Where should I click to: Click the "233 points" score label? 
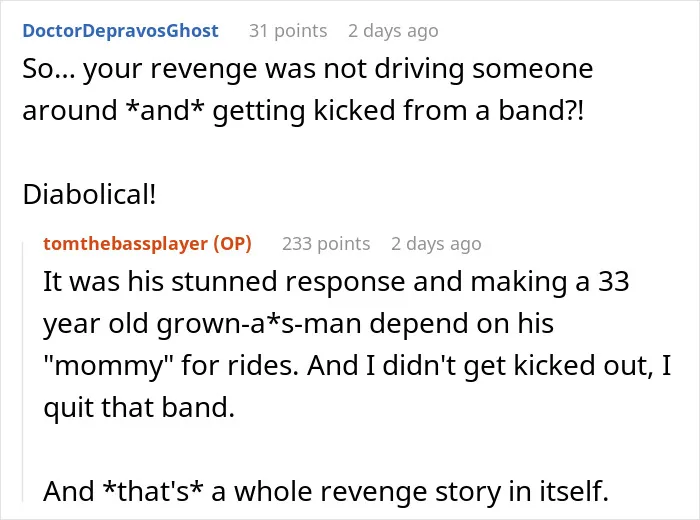[326, 244]
